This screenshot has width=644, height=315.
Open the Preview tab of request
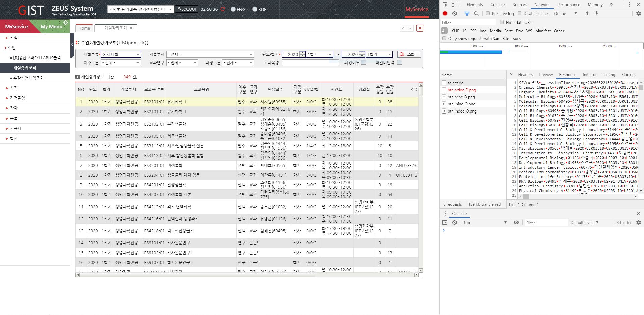point(546,74)
